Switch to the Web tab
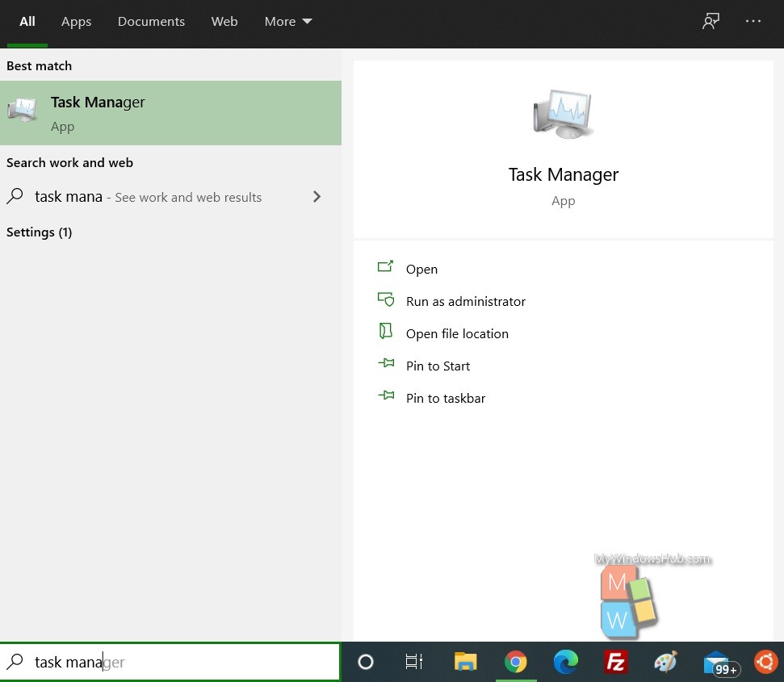The height and width of the screenshot is (682, 784). pyautogui.click(x=224, y=22)
